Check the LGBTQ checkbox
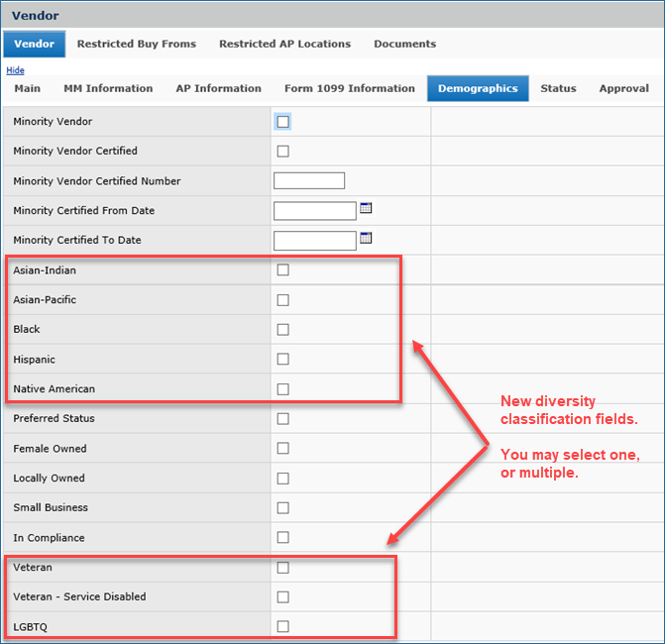This screenshot has width=665, height=644. point(283,626)
